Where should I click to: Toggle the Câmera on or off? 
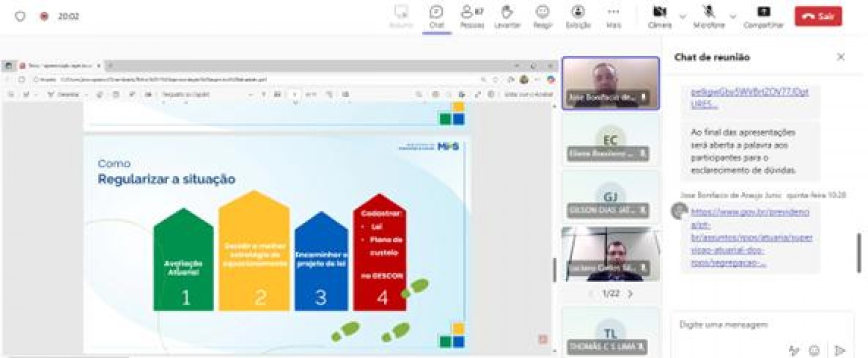[x=659, y=16]
